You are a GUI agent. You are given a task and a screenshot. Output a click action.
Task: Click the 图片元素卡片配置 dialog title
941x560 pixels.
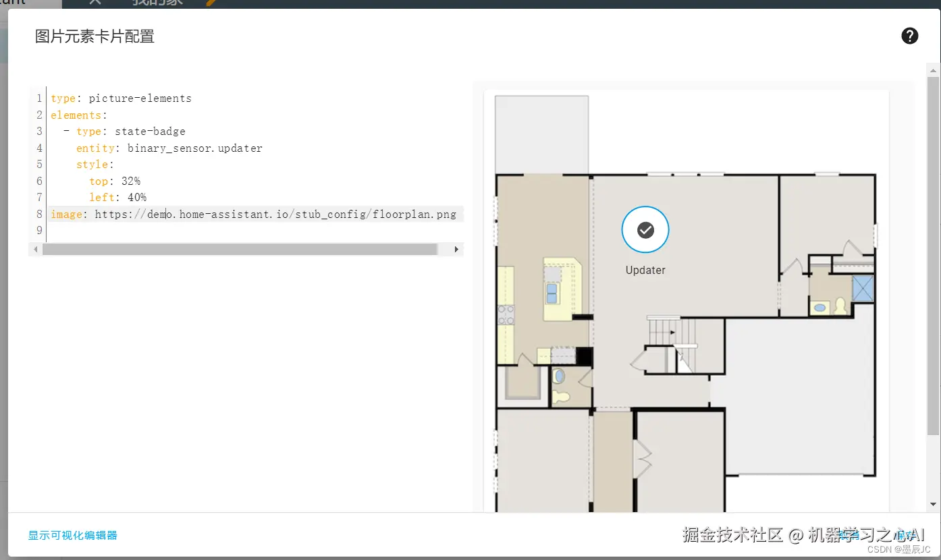(95, 36)
